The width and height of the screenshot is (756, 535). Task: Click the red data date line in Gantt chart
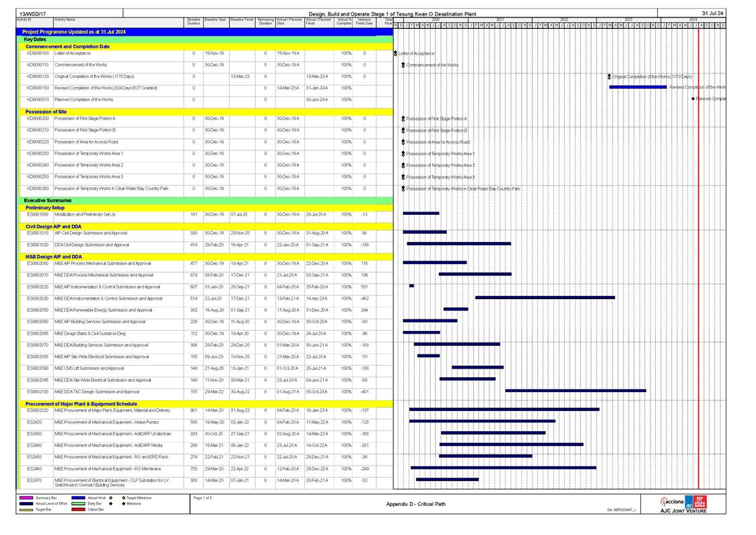[698, 270]
